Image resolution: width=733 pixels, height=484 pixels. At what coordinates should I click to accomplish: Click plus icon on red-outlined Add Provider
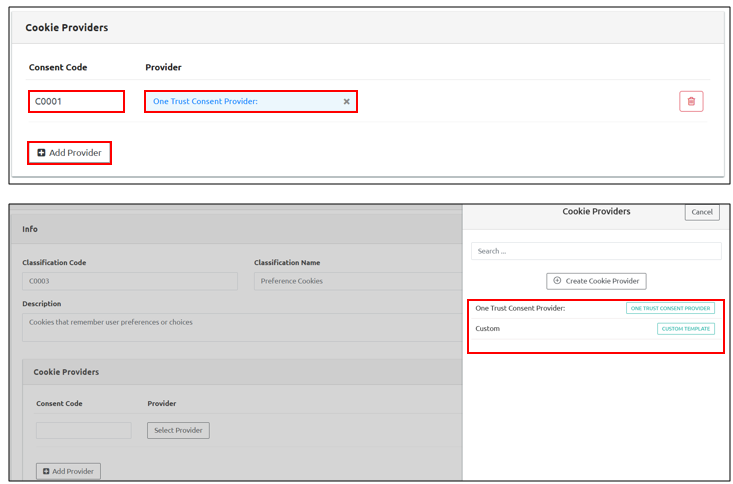41,153
